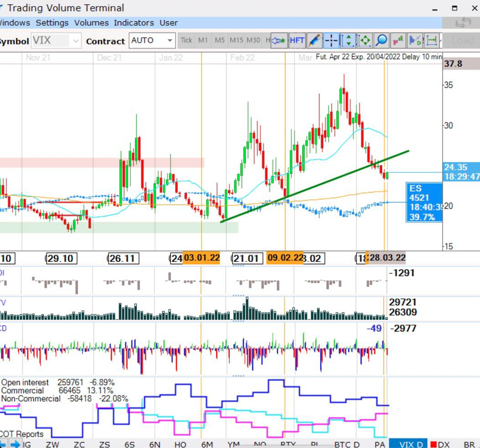Switch to the DX tab
Screen dimensions: 480x448
pyautogui.click(x=440, y=445)
